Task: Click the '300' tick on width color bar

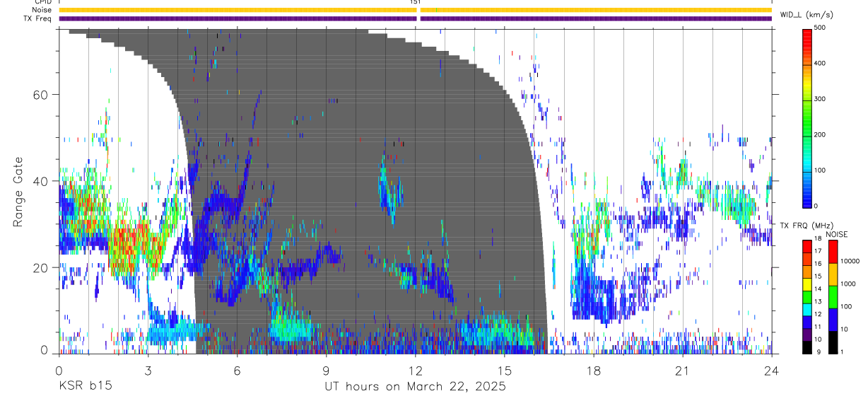Action: pyautogui.click(x=820, y=99)
